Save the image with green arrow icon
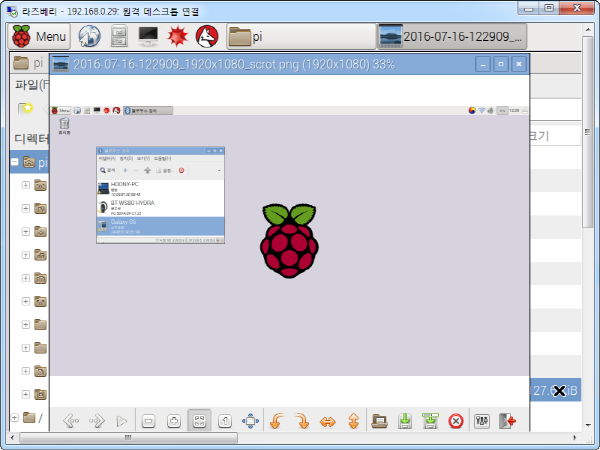The width and height of the screenshot is (600, 450). point(405,421)
